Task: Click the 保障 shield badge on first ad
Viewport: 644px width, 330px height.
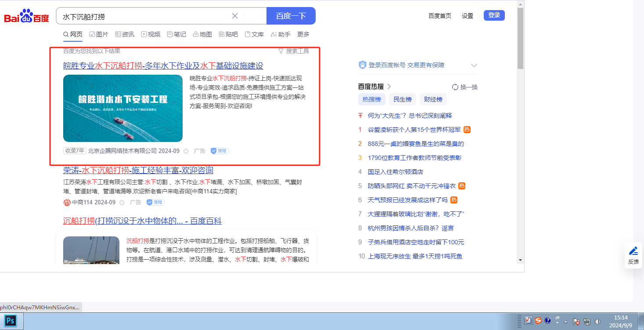Action: pyautogui.click(x=219, y=151)
